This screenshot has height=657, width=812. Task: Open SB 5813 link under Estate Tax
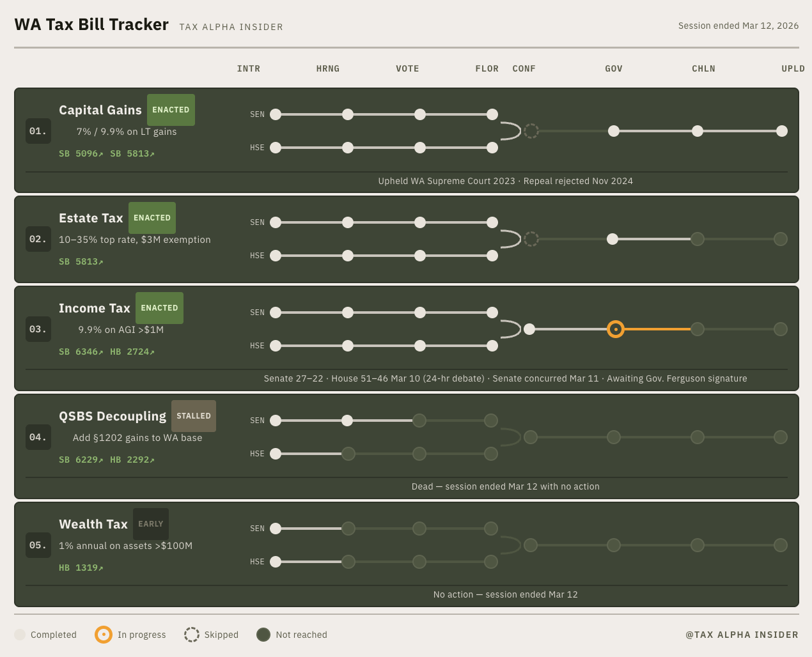pyautogui.click(x=81, y=261)
